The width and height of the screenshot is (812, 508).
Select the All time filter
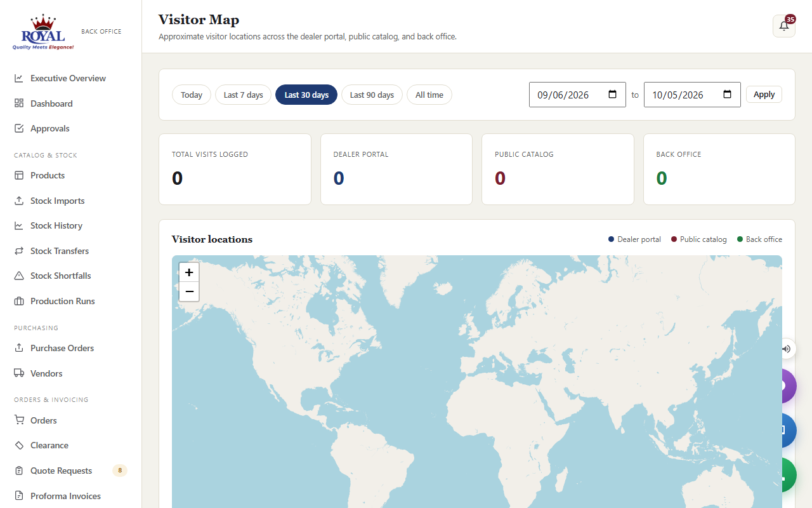[429, 95]
